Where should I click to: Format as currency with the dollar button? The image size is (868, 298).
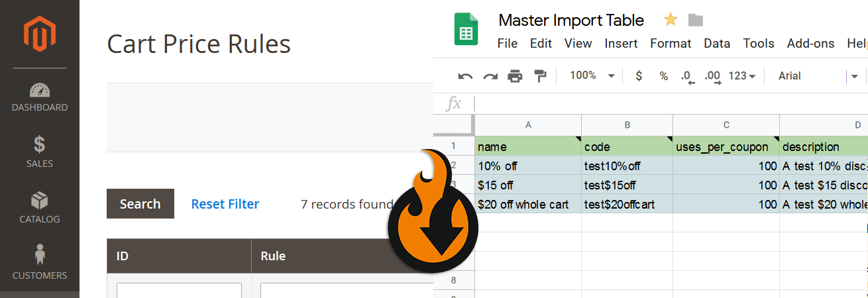coord(639,76)
